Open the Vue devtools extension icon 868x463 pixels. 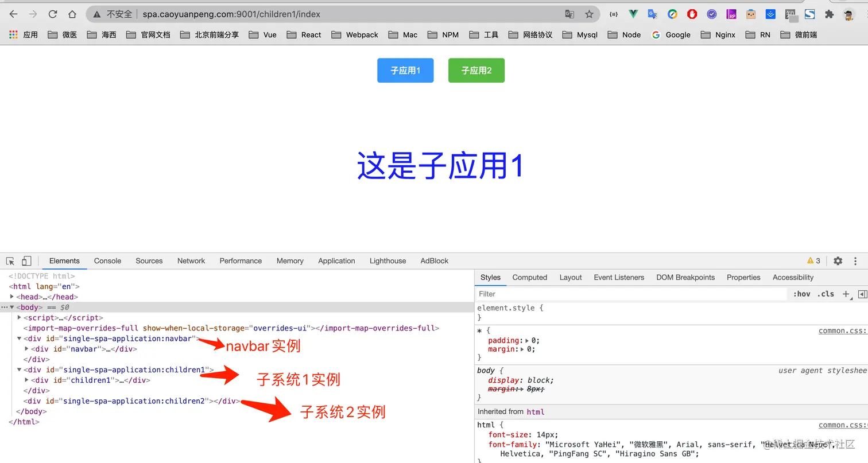coord(633,14)
